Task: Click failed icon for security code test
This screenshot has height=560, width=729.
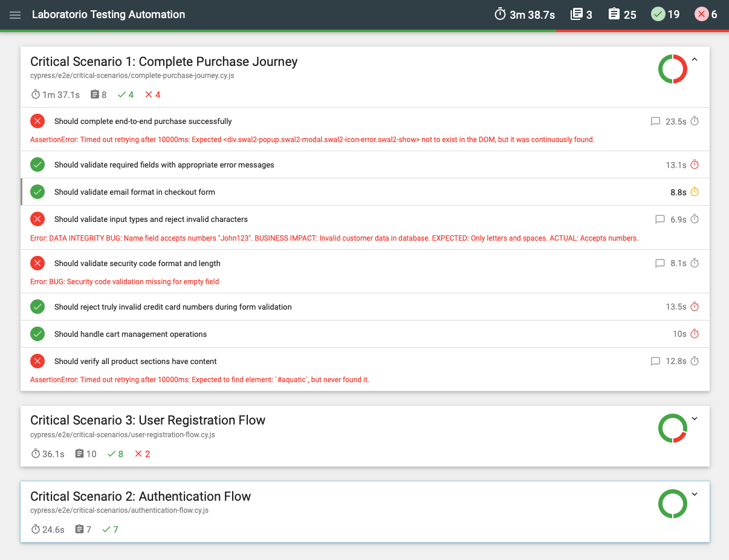Action: [37, 263]
